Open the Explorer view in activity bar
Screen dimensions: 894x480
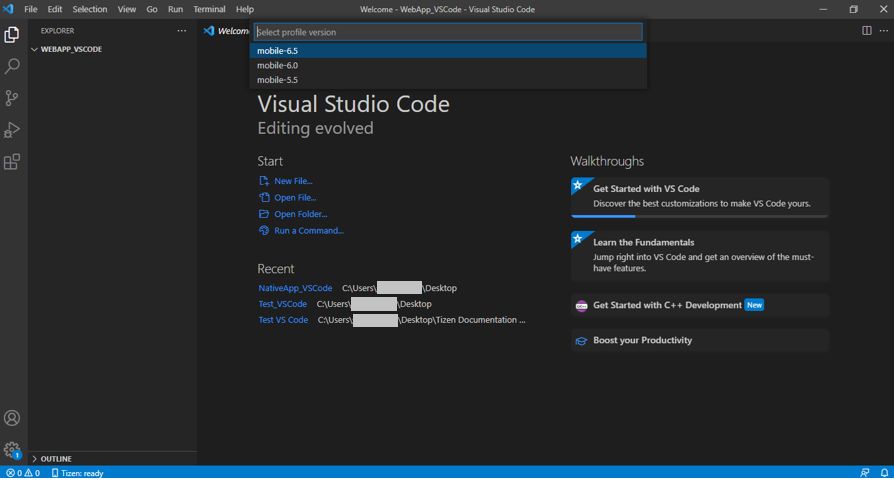[x=12, y=35]
